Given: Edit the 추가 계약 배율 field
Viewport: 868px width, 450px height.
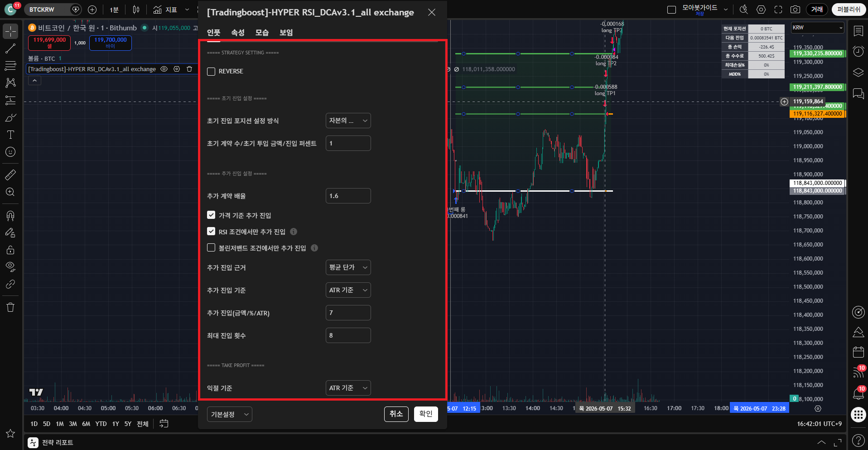Looking at the screenshot, I should click(348, 196).
